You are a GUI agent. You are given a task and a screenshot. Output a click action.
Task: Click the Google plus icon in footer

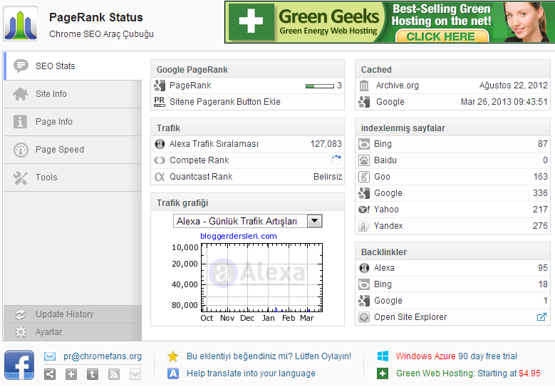pos(71,374)
